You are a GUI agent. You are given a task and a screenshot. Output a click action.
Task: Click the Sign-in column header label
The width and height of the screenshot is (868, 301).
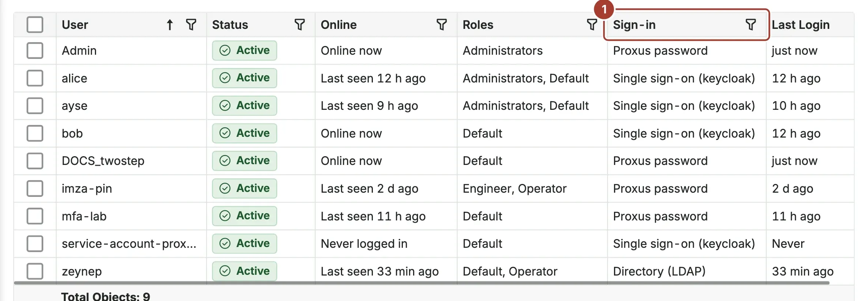(x=634, y=25)
